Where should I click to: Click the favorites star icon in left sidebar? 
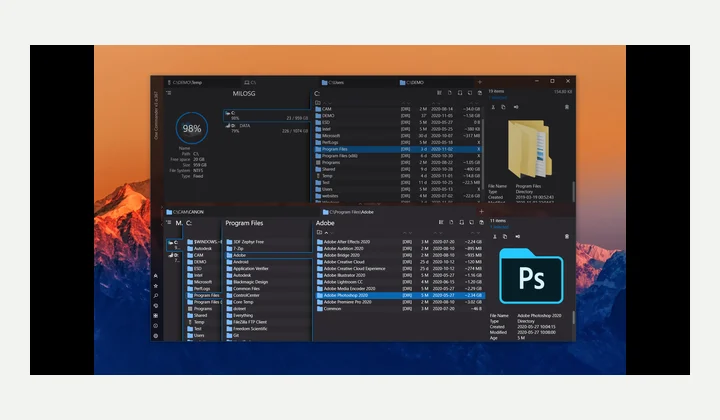coord(156,286)
